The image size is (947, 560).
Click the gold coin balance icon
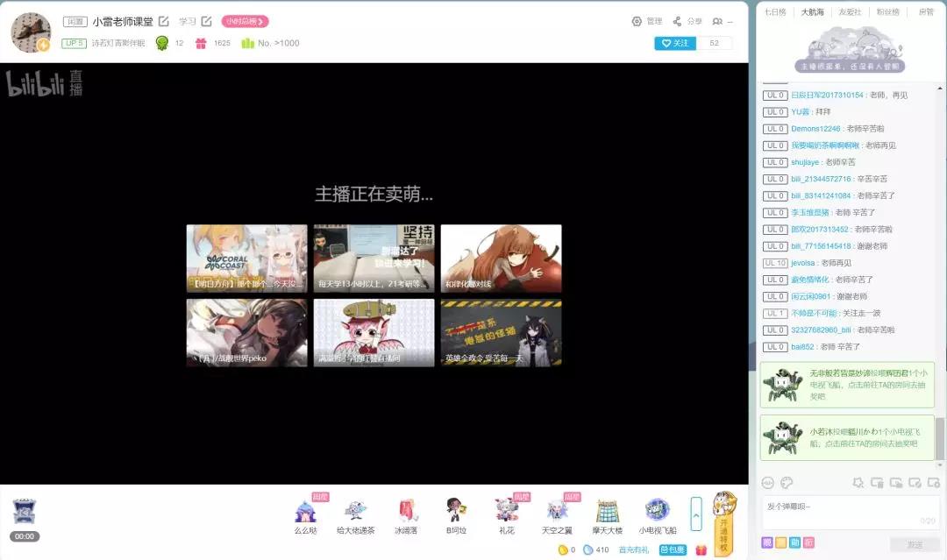(563, 549)
